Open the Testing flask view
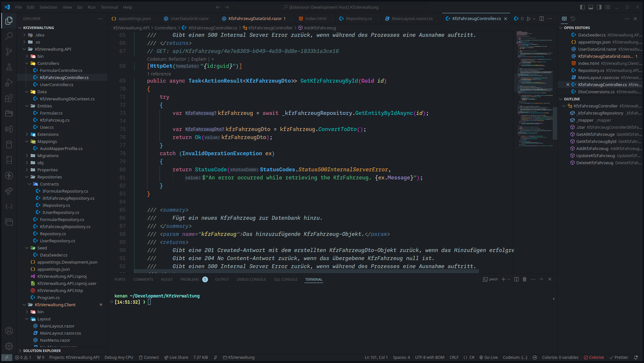This screenshot has width=644, height=363. coord(9,67)
